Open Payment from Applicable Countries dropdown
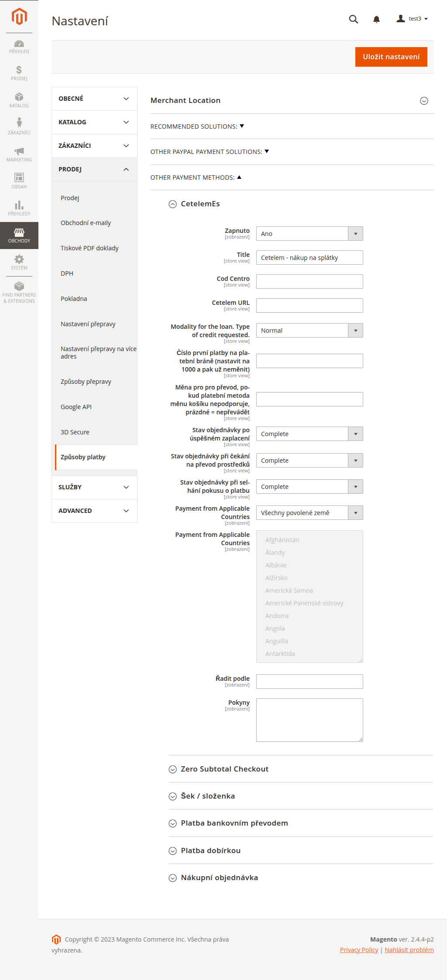Screen dimensions: 447x980 tap(309, 513)
